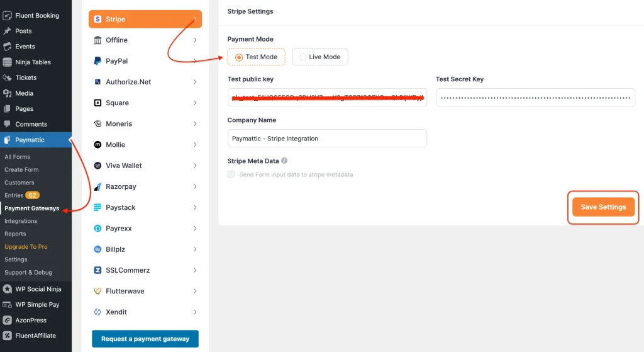Click the Billplz logo icon
This screenshot has width=644, height=352.
tap(97, 249)
